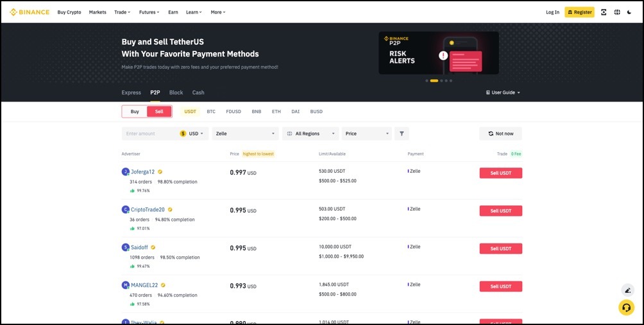Click the Enter amount input field
Viewport: 644px width, 325px height.
[151, 134]
